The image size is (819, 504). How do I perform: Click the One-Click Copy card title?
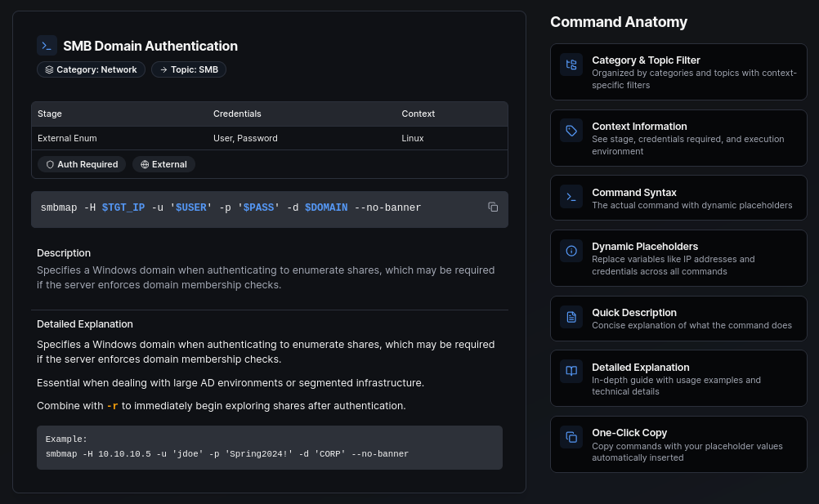(x=629, y=432)
